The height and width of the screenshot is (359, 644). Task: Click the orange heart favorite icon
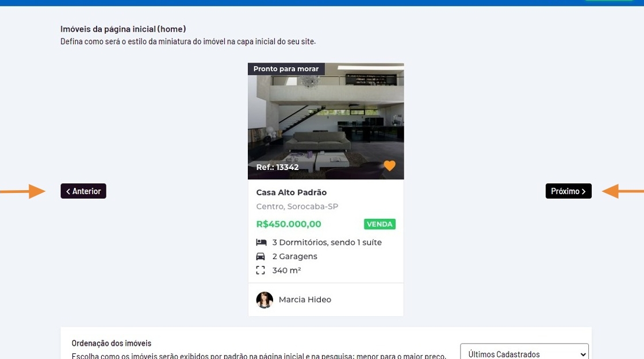click(389, 166)
